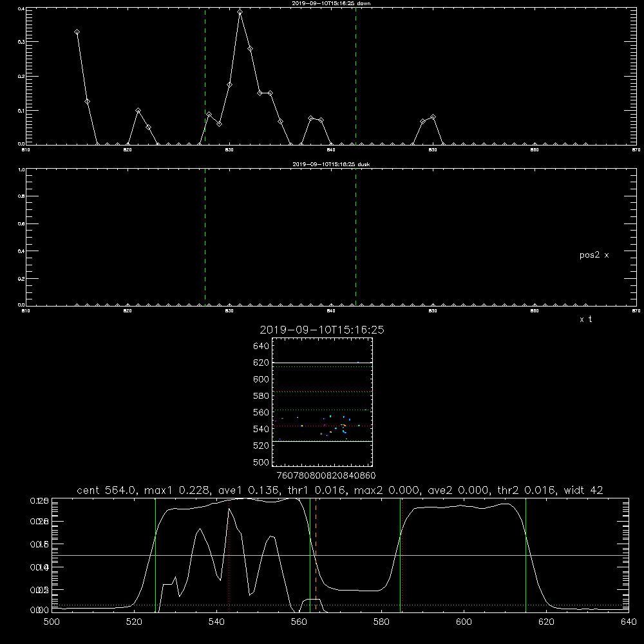The width and height of the screenshot is (644, 644).
Task: Click the "x t" label below dusk plot
Action: coord(585,319)
